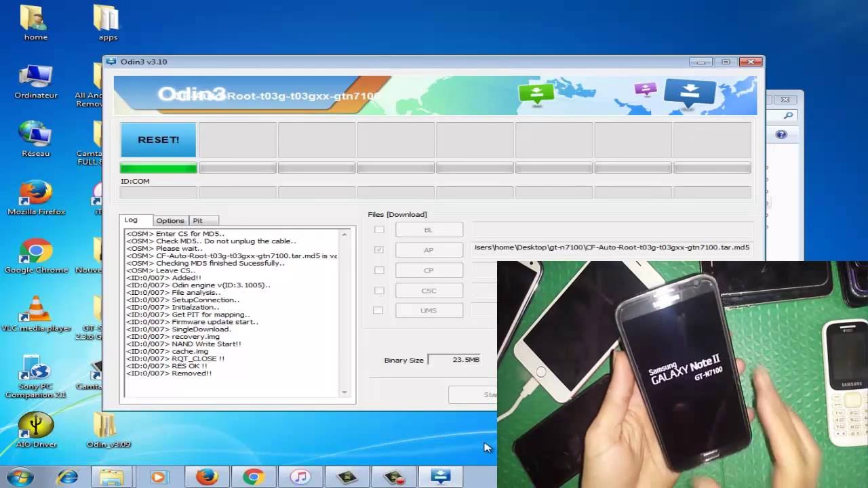Viewport: 868px width, 488px height.
Task: Click the AP file browse button
Action: (x=429, y=250)
